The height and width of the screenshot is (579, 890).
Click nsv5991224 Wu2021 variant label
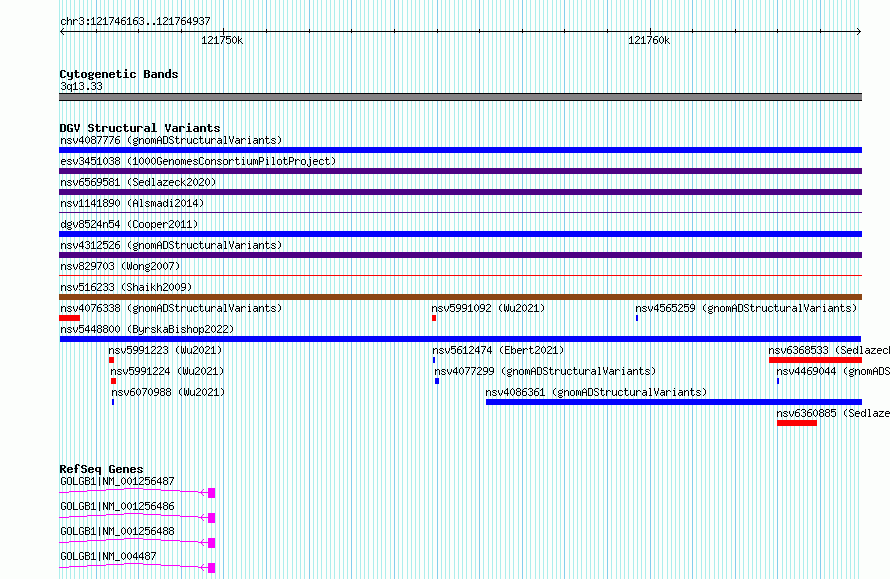point(167,371)
